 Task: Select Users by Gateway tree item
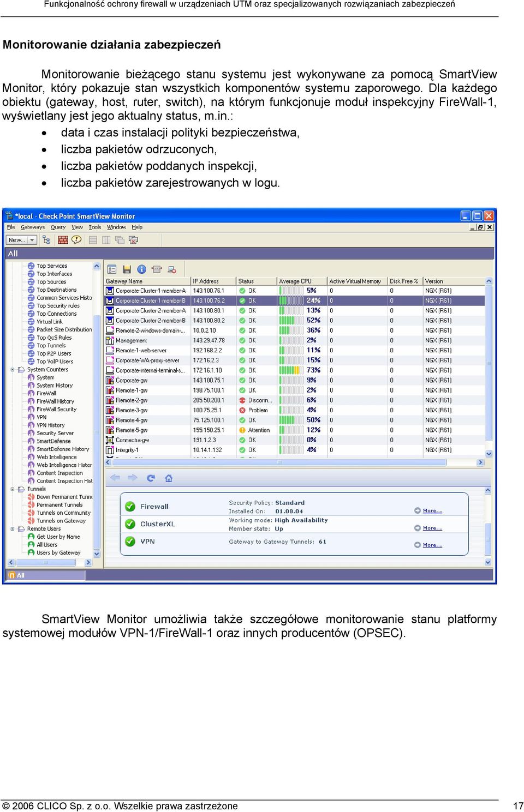(58, 553)
